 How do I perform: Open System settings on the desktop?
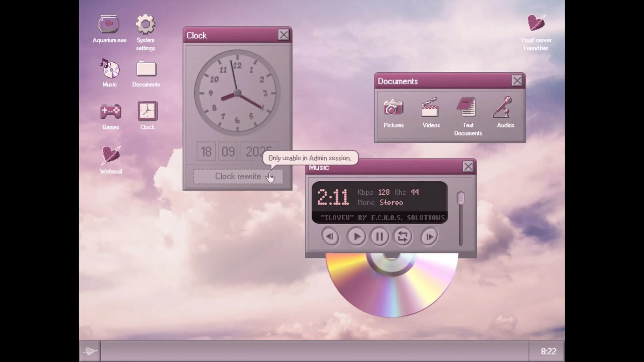tap(146, 25)
